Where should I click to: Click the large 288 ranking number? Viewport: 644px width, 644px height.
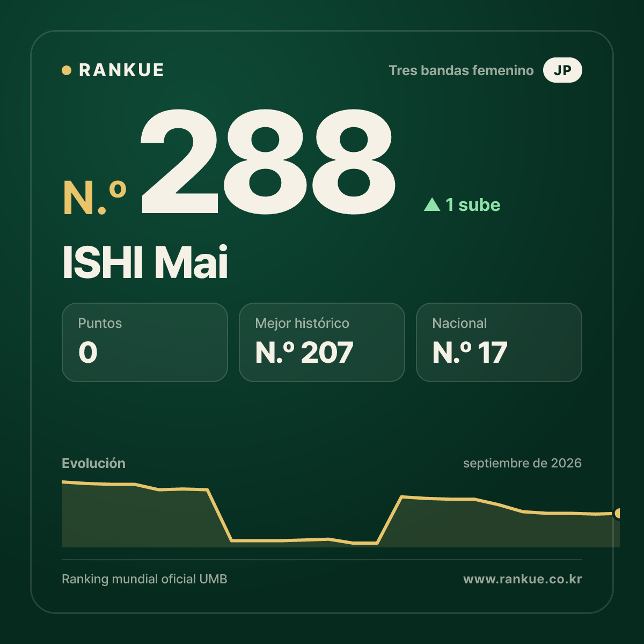(x=268, y=162)
